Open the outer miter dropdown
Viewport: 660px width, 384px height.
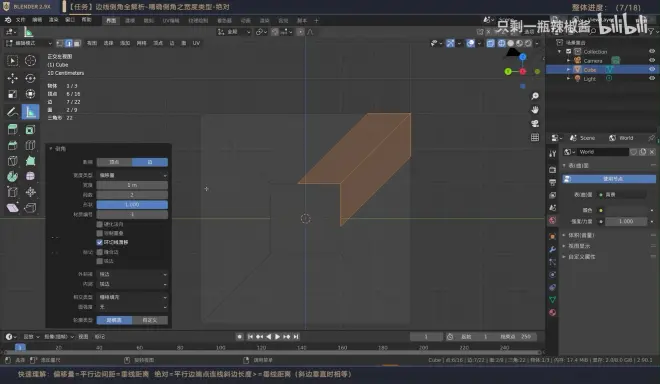[132, 274]
